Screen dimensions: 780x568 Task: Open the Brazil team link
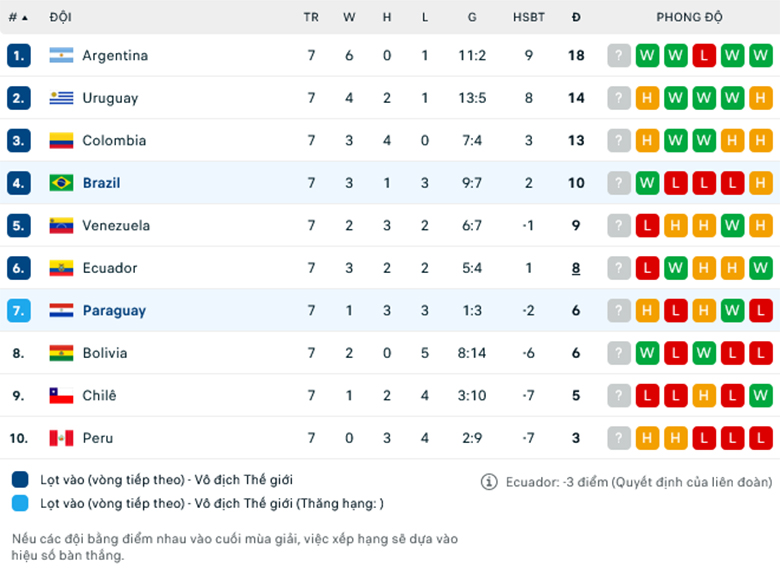click(x=101, y=183)
